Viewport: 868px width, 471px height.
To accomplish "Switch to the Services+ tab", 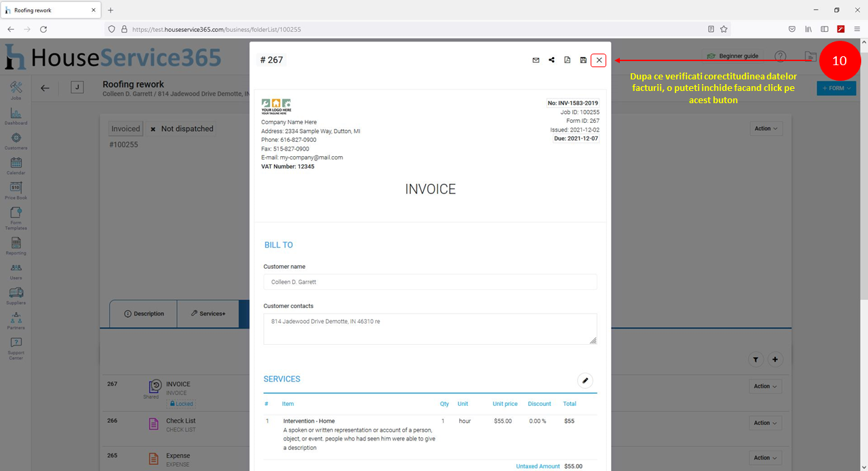I will coord(208,314).
